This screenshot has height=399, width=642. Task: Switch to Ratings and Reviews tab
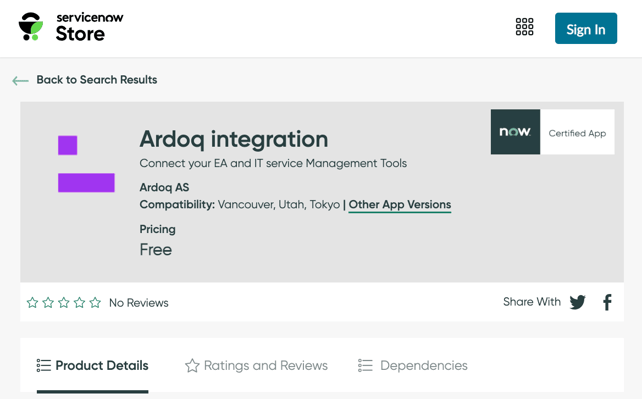[x=256, y=365]
